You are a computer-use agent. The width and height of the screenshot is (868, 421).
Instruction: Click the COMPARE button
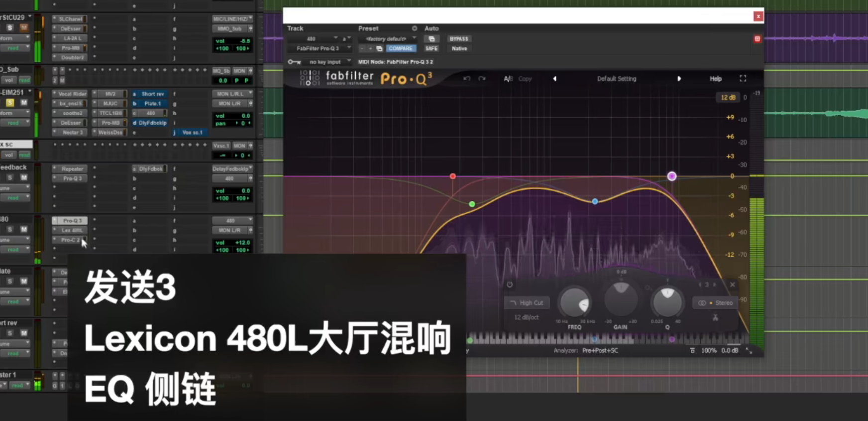401,48
